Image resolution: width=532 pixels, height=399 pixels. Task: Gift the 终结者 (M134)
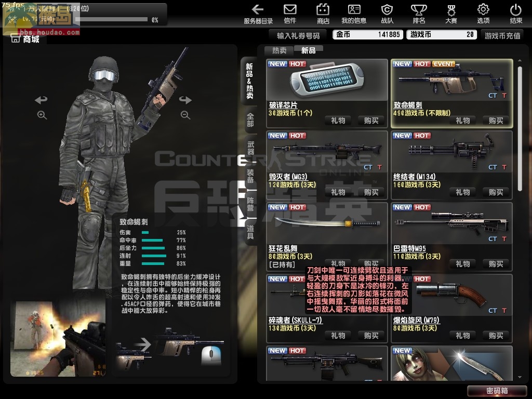coord(463,192)
